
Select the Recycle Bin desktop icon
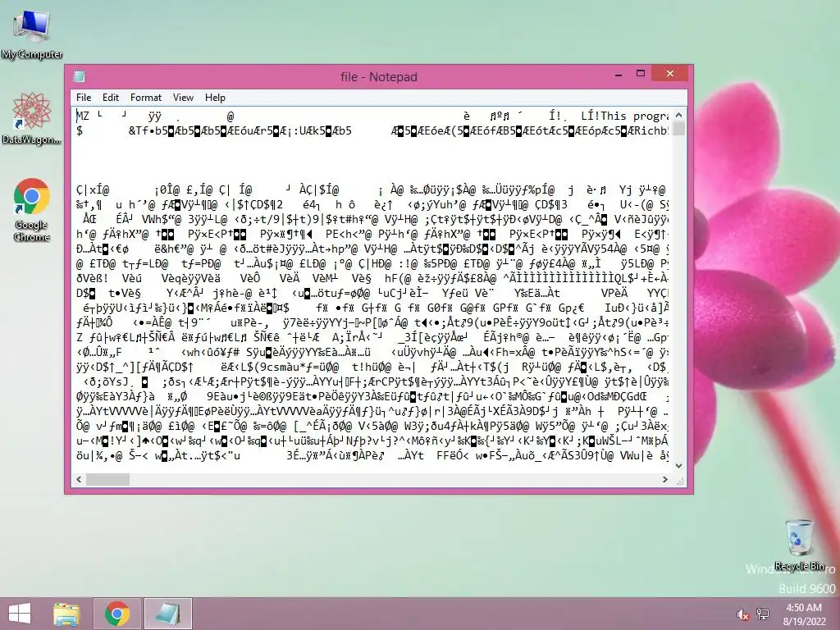(799, 545)
